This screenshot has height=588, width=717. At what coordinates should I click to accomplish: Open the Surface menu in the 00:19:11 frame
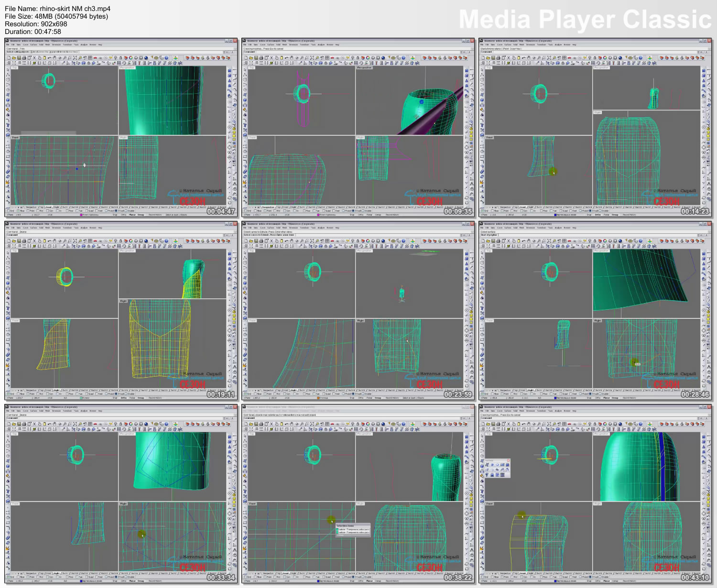coord(33,228)
